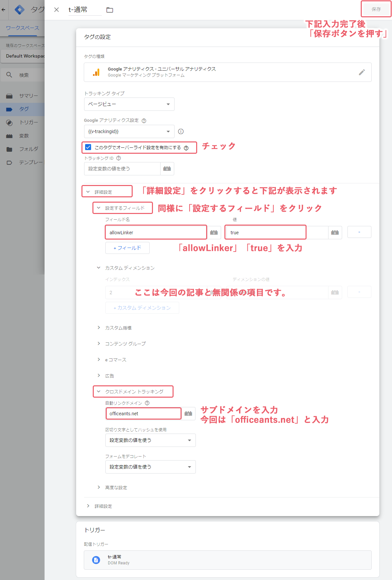The height and width of the screenshot is (580, 392).
Task: Open help icon for Googleアナリティクス設定
Action: pos(144,121)
